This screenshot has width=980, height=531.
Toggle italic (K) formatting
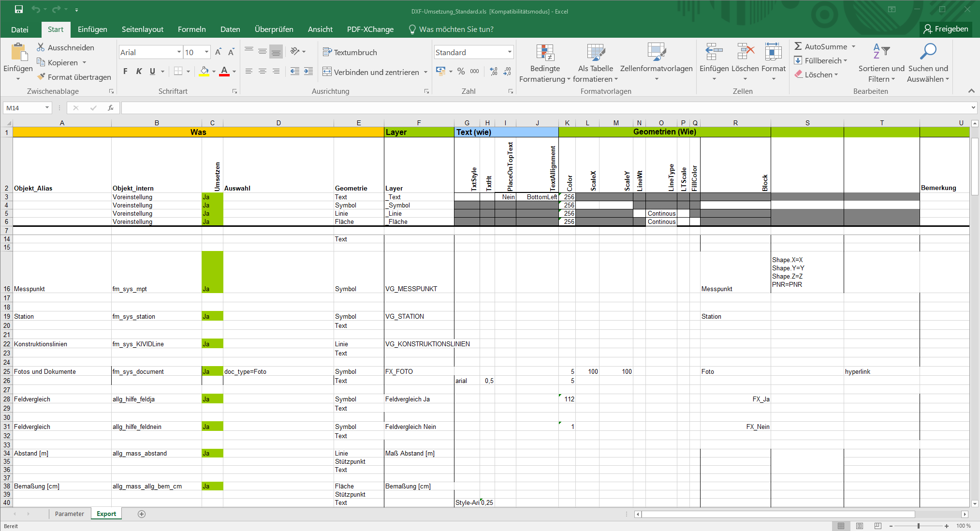click(139, 72)
